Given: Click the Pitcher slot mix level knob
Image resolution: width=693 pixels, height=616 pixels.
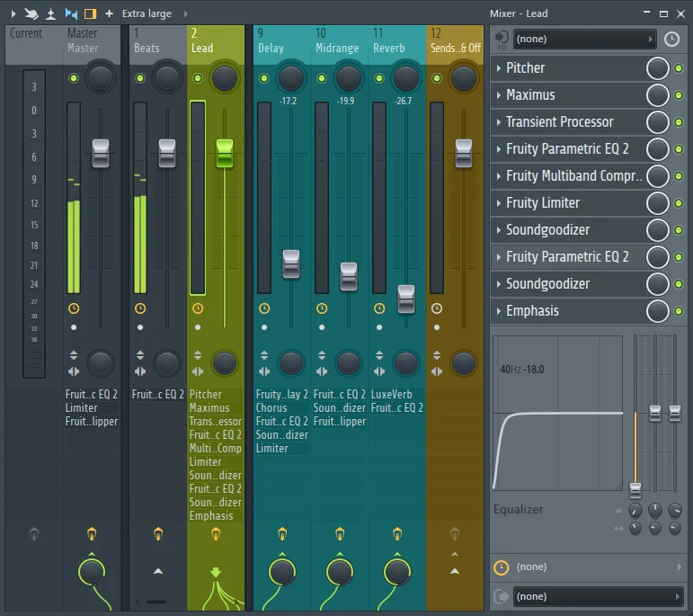Looking at the screenshot, I should pyautogui.click(x=658, y=68).
